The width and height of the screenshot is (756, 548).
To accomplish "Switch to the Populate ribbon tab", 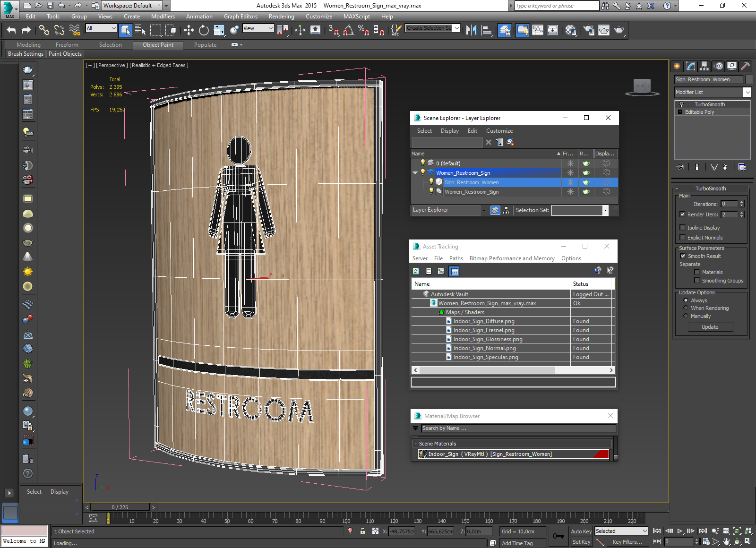I will 205,45.
